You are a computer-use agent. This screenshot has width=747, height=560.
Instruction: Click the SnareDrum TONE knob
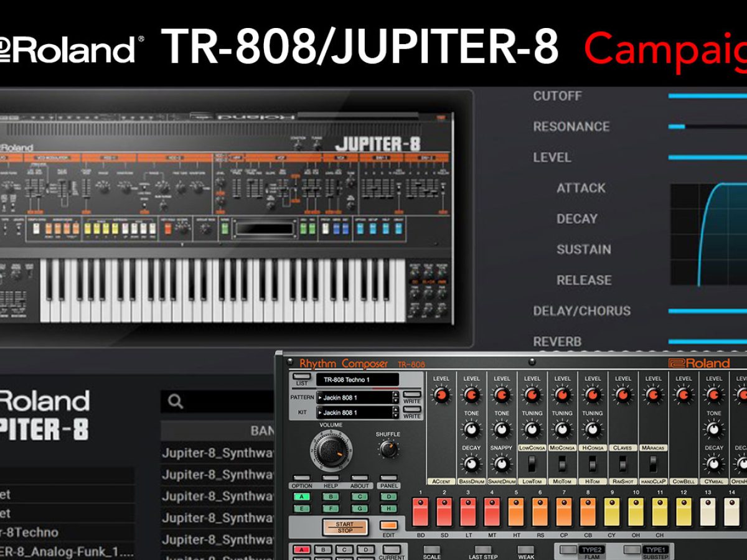coord(502,429)
